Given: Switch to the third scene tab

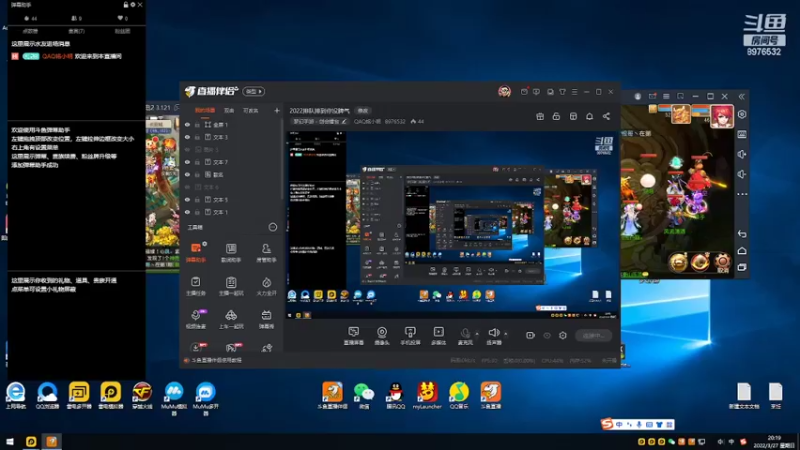Looking at the screenshot, I should click(x=251, y=110).
